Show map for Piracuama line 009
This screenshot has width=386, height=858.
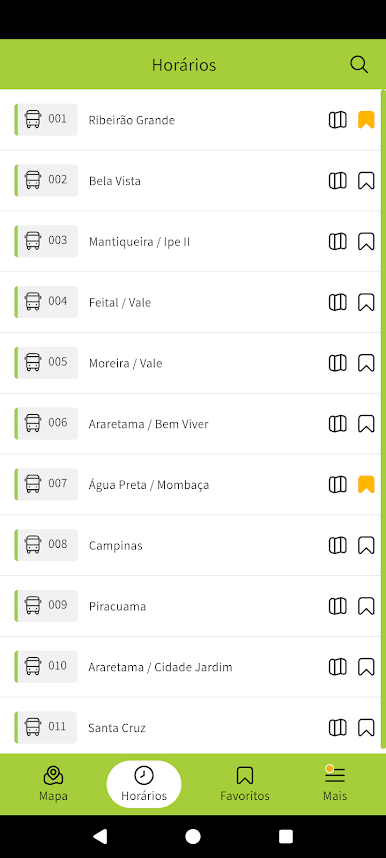coord(338,606)
